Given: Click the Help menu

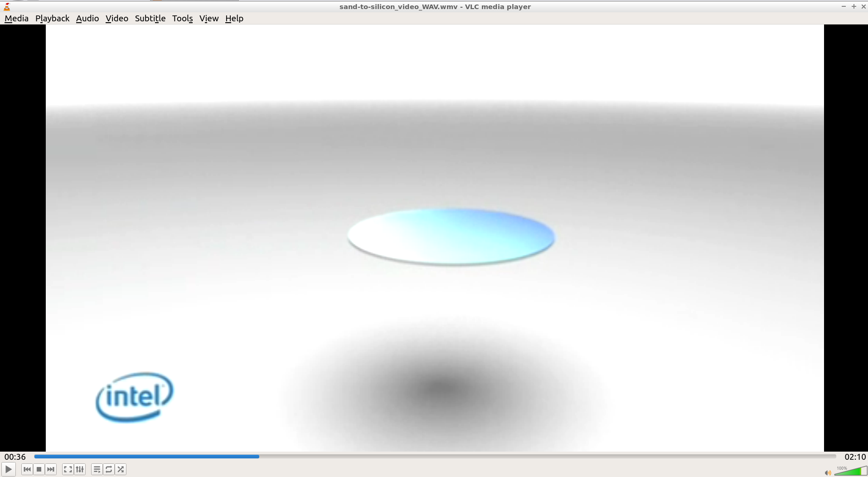Looking at the screenshot, I should (234, 18).
